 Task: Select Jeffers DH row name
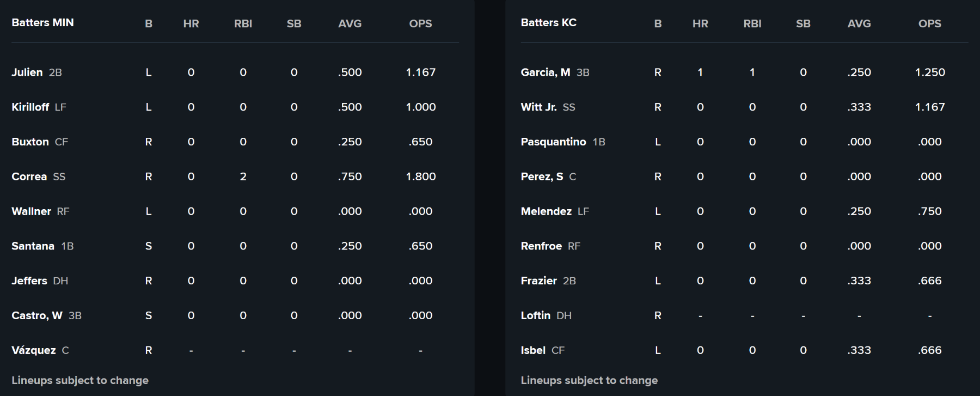tap(29, 281)
